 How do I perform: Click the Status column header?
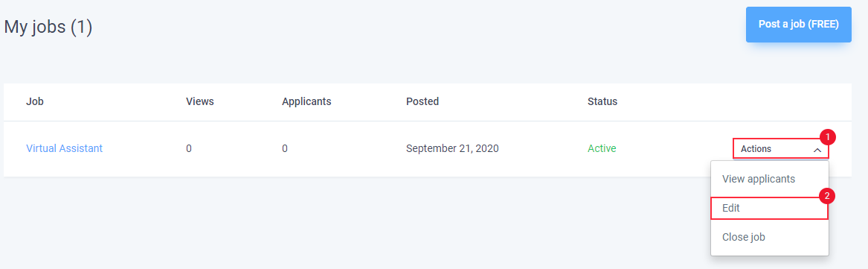point(602,101)
